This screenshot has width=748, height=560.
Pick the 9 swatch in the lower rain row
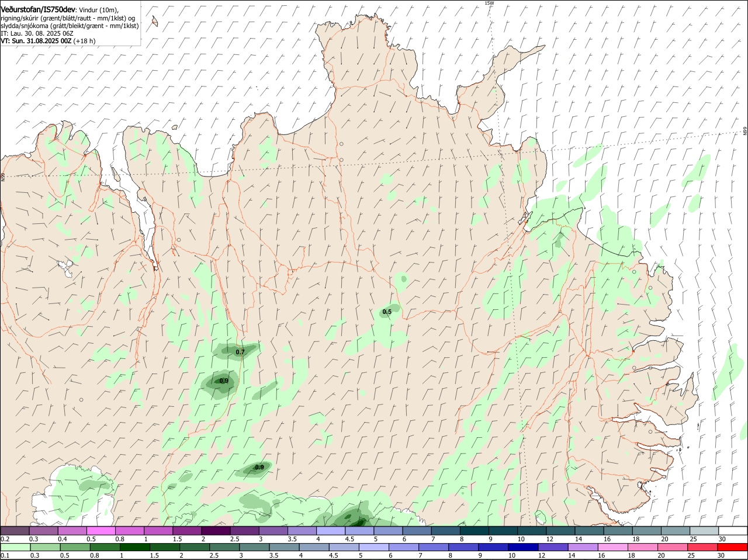click(493, 547)
